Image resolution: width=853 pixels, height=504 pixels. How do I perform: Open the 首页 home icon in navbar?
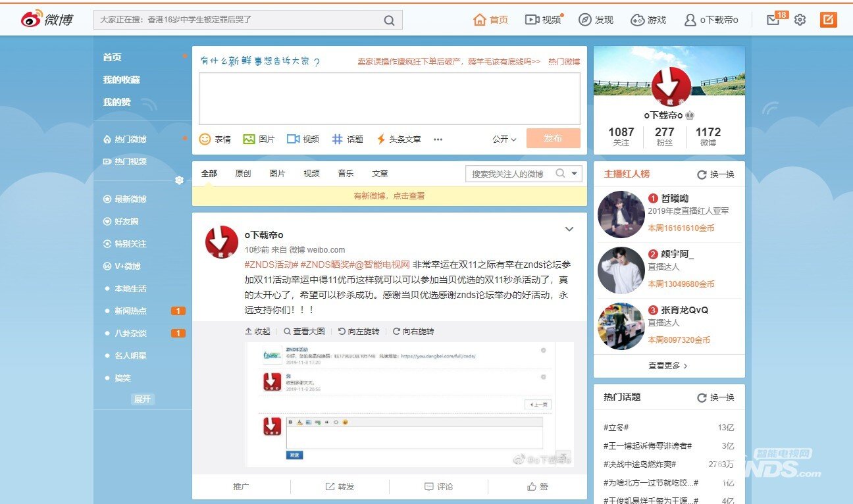coord(480,20)
